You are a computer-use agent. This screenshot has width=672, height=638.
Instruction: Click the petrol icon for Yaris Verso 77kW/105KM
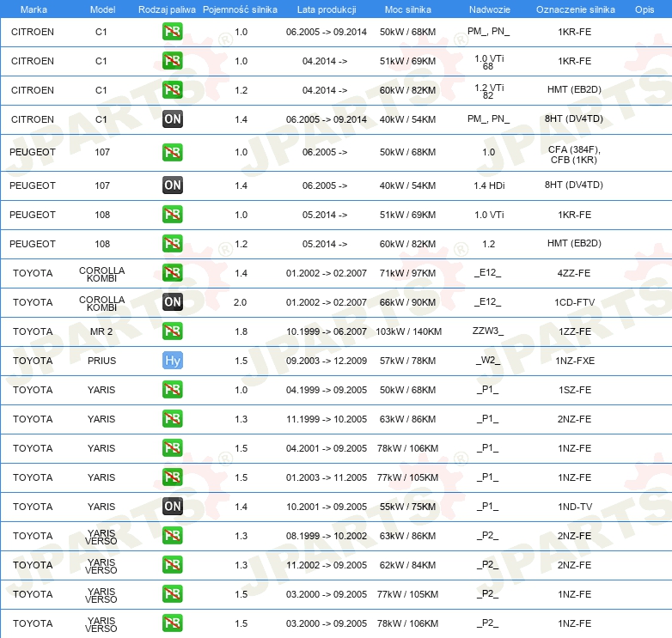[x=172, y=593]
